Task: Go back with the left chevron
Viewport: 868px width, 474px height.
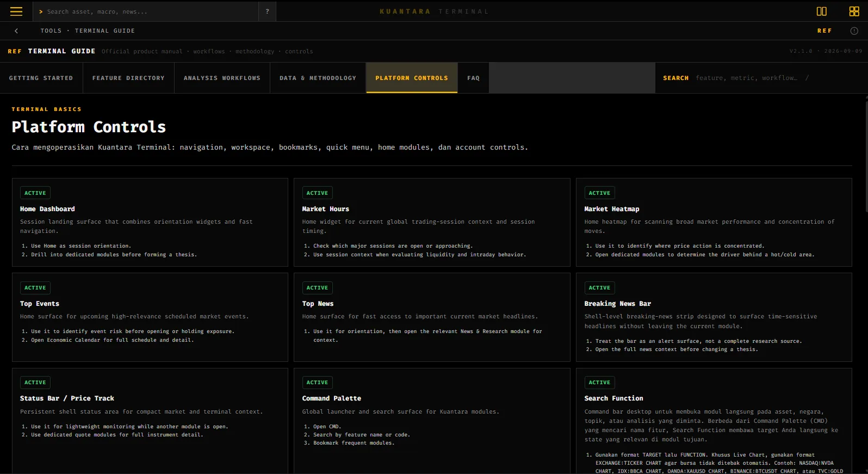Action: point(16,31)
